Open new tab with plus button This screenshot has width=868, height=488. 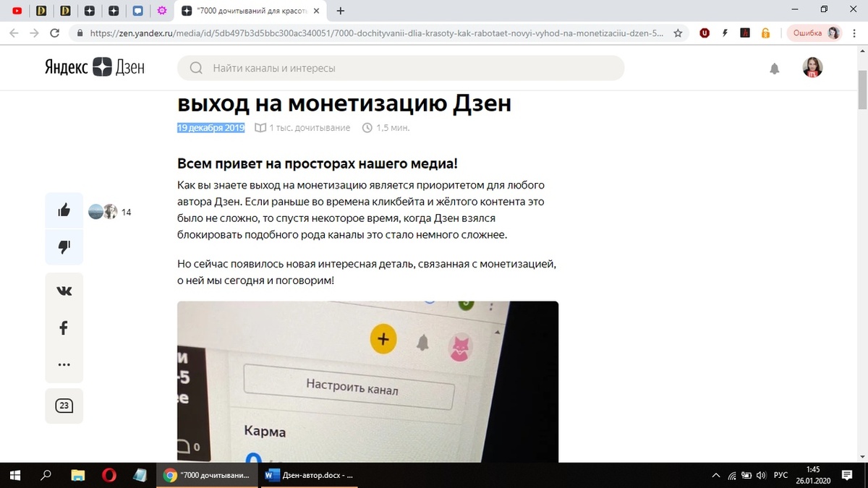click(340, 11)
